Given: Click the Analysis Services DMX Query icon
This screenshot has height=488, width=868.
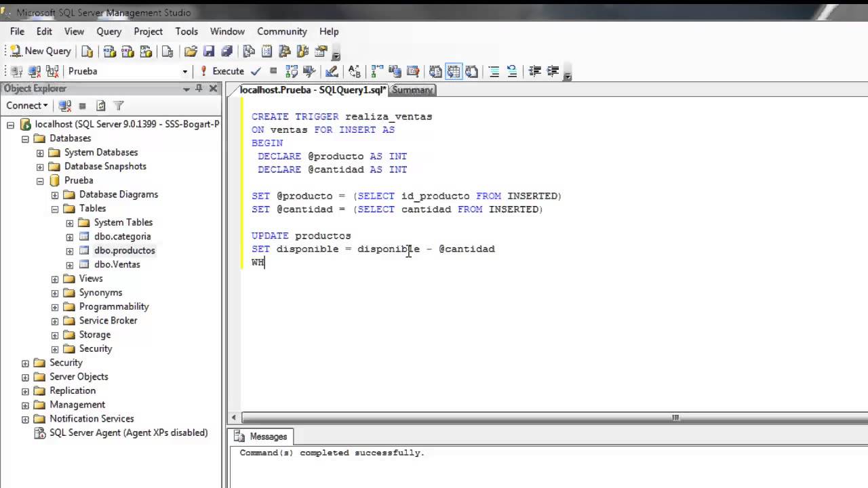Looking at the screenshot, I should click(127, 52).
